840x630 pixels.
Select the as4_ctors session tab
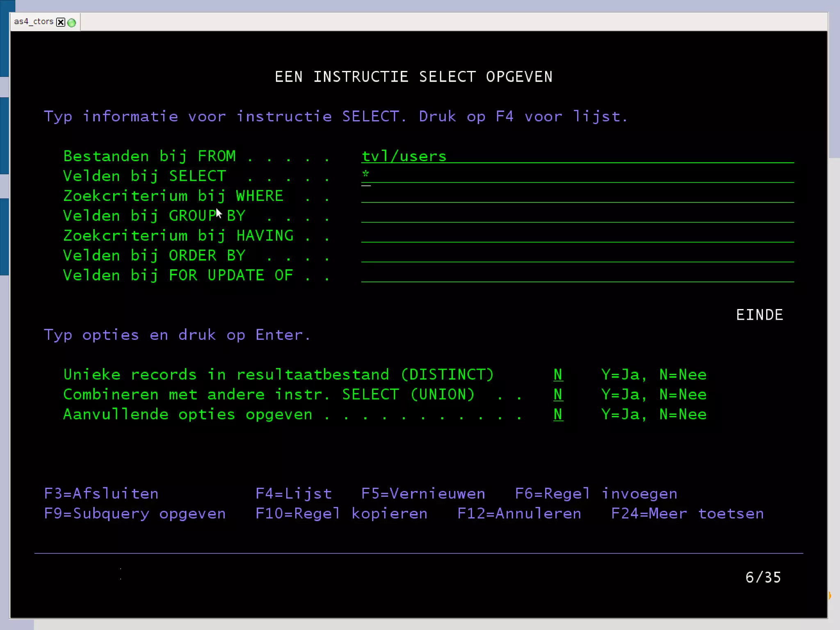34,22
